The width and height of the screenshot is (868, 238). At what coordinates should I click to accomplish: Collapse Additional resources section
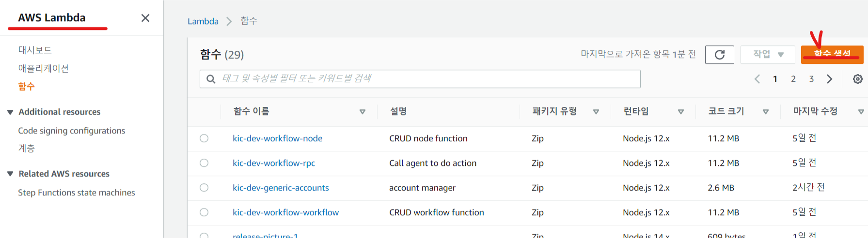tap(10, 112)
